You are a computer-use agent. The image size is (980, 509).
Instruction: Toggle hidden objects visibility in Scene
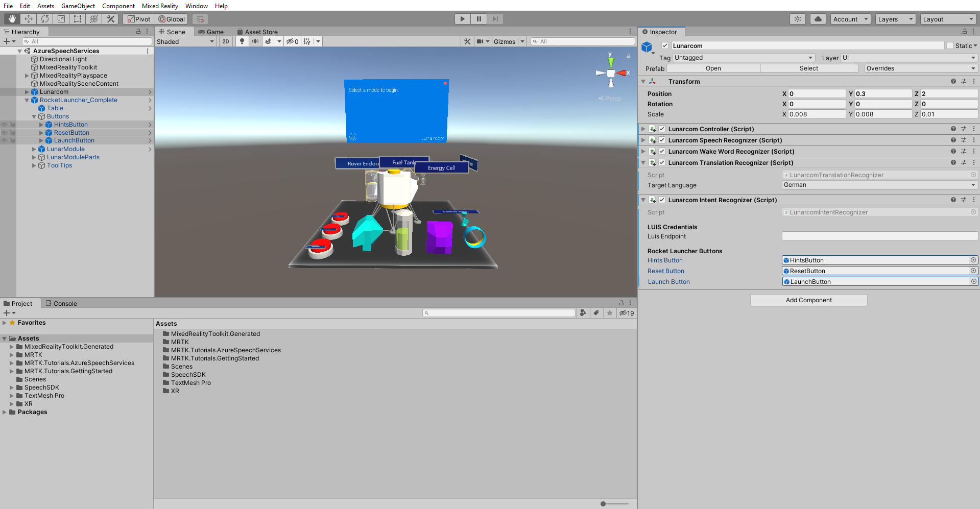pyautogui.click(x=292, y=41)
